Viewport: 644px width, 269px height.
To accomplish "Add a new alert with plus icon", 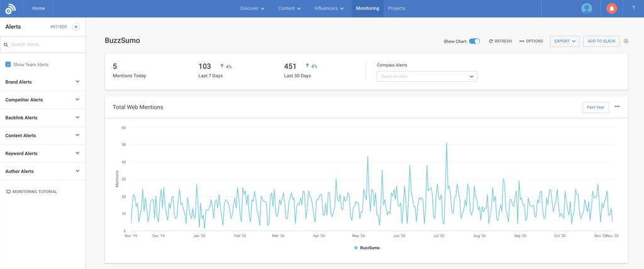I will [76, 27].
